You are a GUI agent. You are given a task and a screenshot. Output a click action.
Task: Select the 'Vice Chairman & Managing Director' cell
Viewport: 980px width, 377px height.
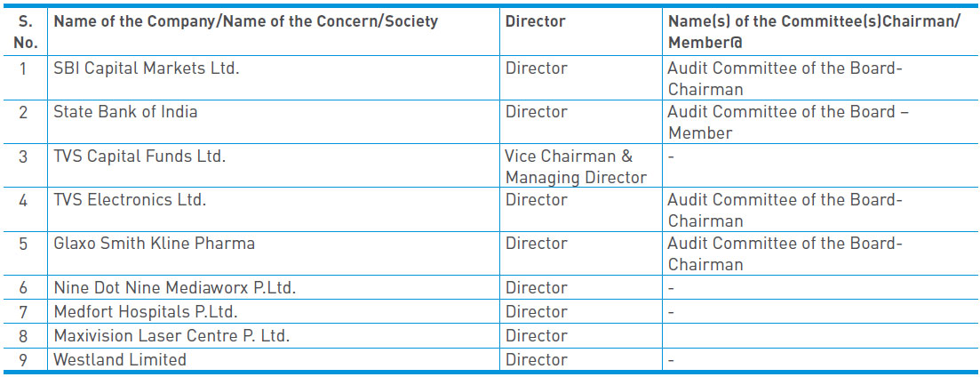pyautogui.click(x=576, y=167)
